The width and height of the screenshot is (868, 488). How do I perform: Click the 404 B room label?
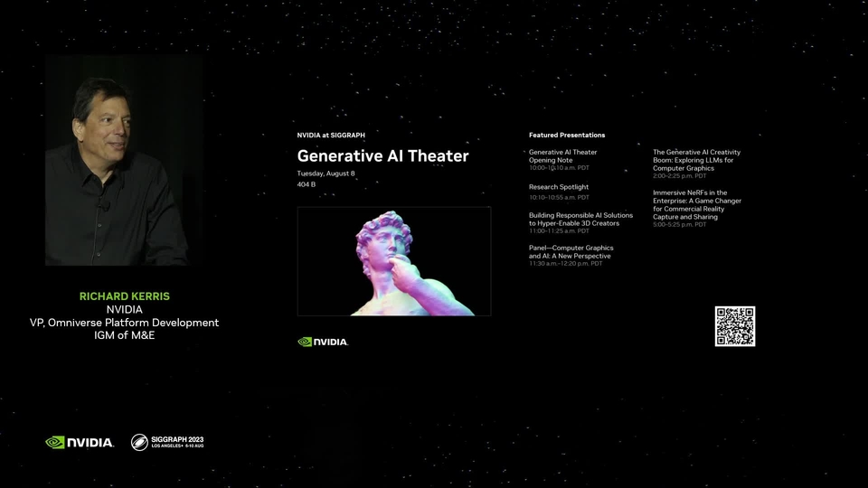click(307, 184)
